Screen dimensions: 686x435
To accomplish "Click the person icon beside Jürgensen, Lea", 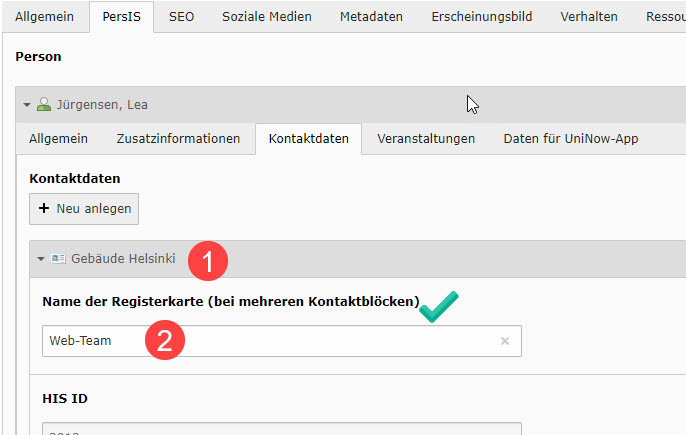I will (x=43, y=105).
